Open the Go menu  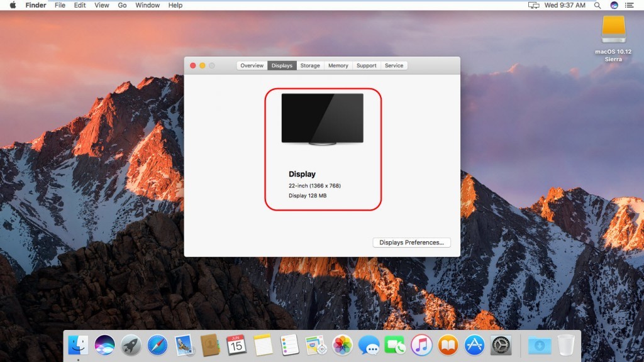tap(122, 5)
